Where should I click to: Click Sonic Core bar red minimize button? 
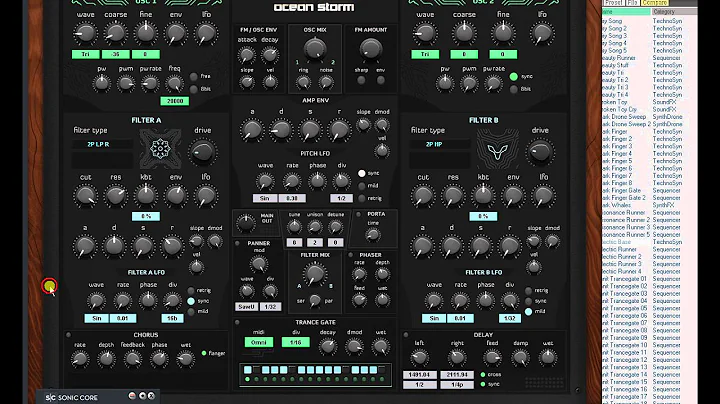(132, 396)
